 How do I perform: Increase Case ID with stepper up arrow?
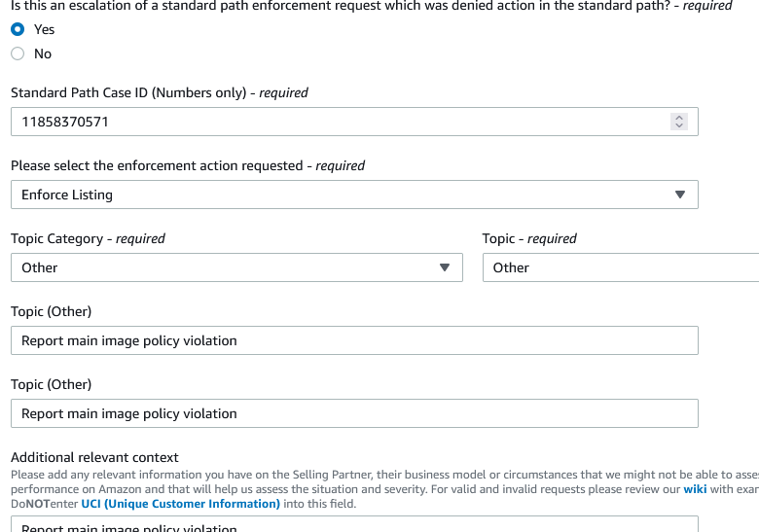pos(679,118)
